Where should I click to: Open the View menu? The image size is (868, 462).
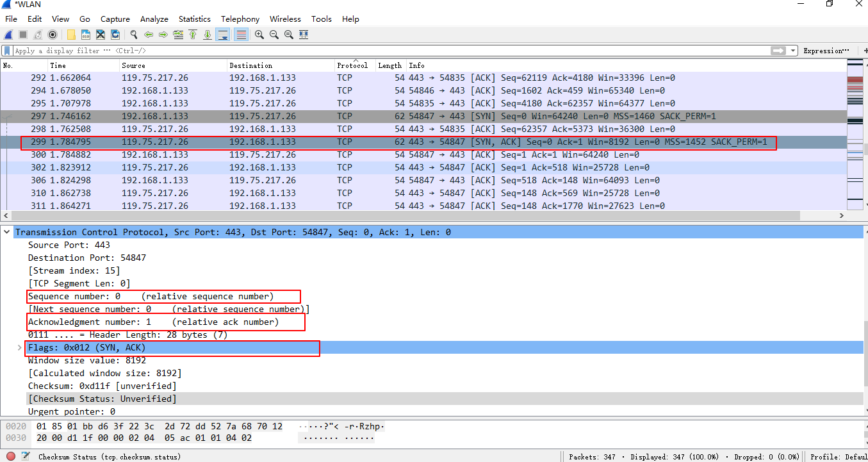[x=61, y=19]
